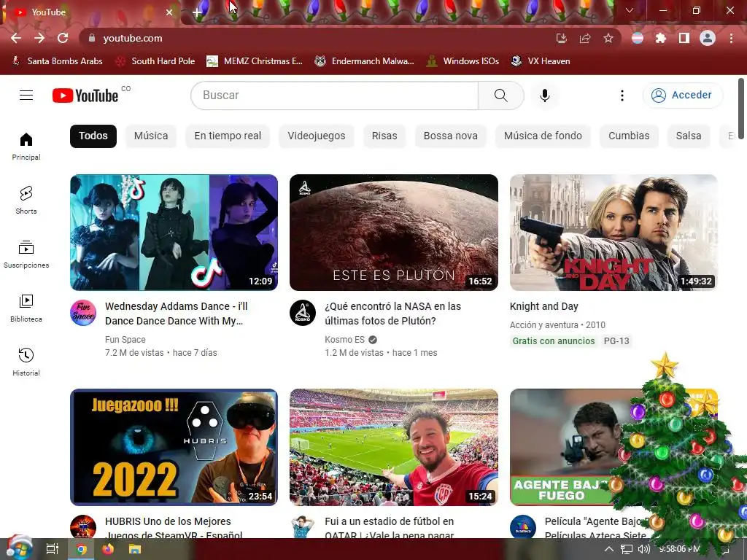Click the Kosmo ES channel name

point(344,340)
